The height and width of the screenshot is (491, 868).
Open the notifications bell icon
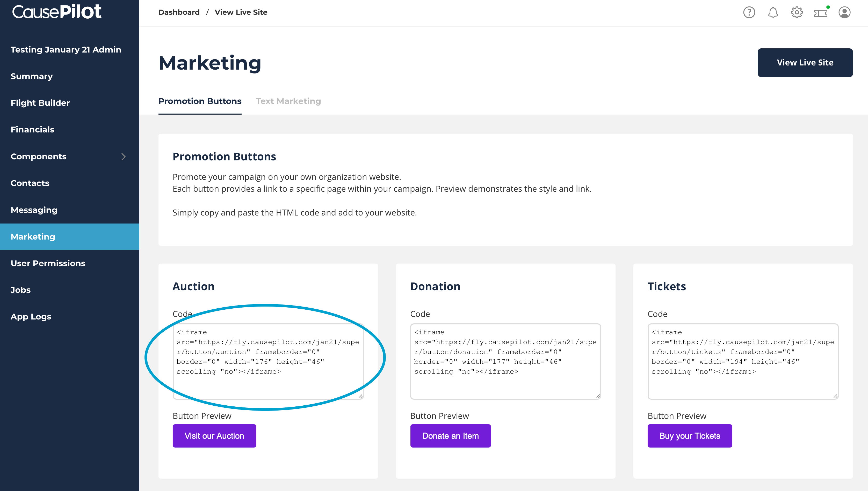pos(773,12)
